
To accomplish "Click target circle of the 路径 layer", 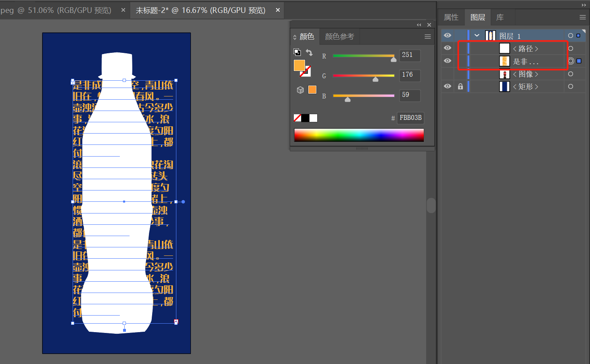I will 571,48.
